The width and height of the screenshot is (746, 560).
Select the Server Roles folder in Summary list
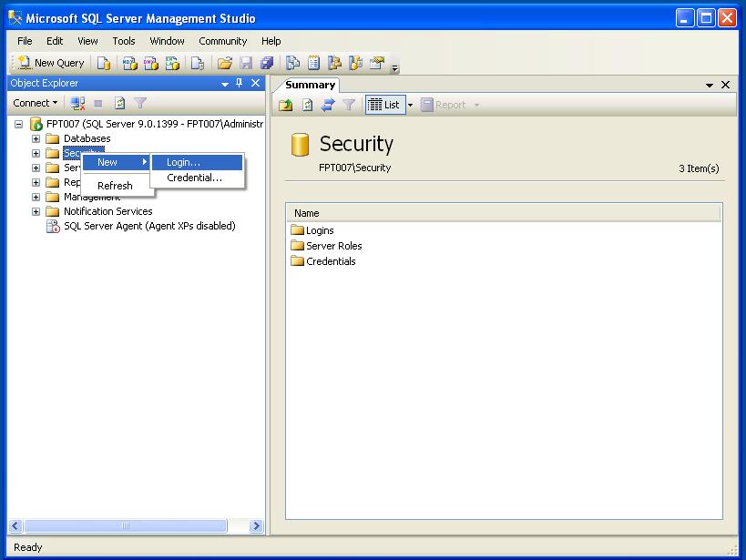click(326, 246)
